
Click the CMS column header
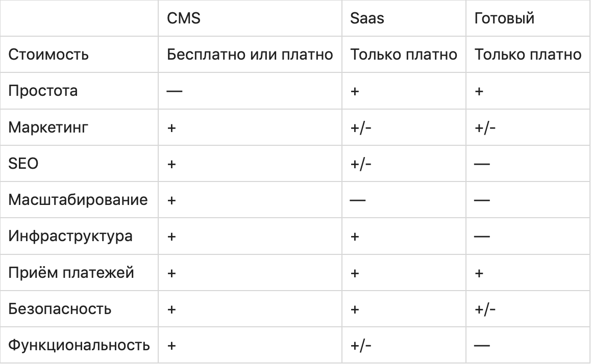tap(184, 18)
